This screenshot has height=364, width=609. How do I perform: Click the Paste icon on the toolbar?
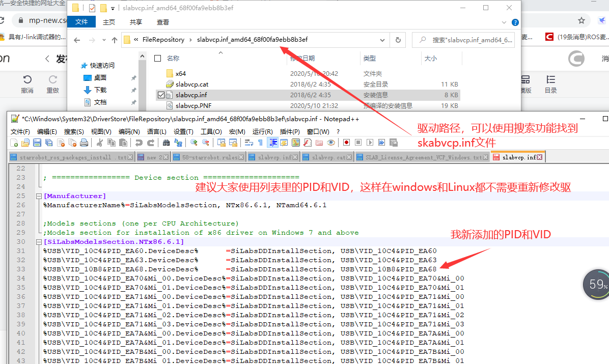point(124,142)
